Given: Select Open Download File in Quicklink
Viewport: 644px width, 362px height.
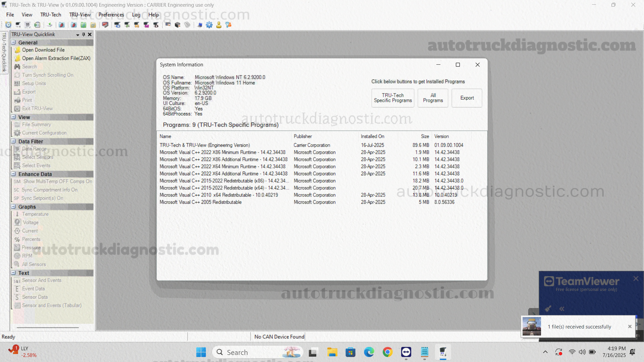Looking at the screenshot, I should click(43, 50).
